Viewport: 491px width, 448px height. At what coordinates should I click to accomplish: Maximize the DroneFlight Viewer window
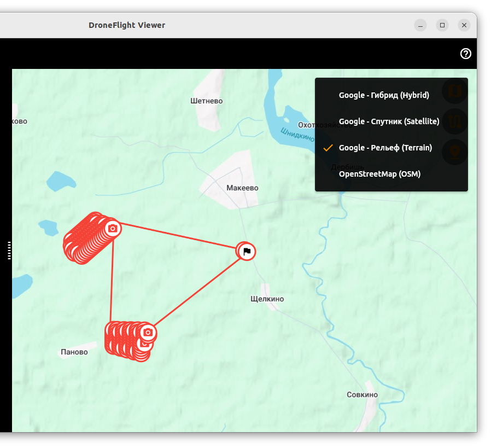click(442, 25)
